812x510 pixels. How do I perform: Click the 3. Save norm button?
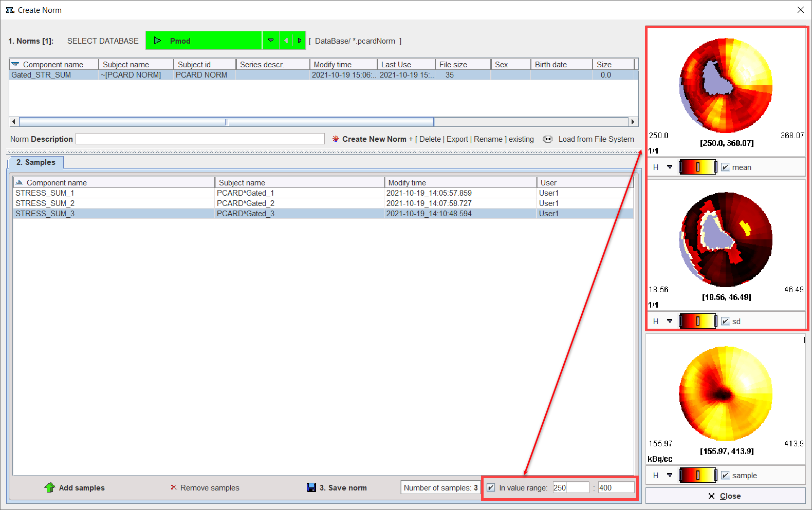click(337, 487)
